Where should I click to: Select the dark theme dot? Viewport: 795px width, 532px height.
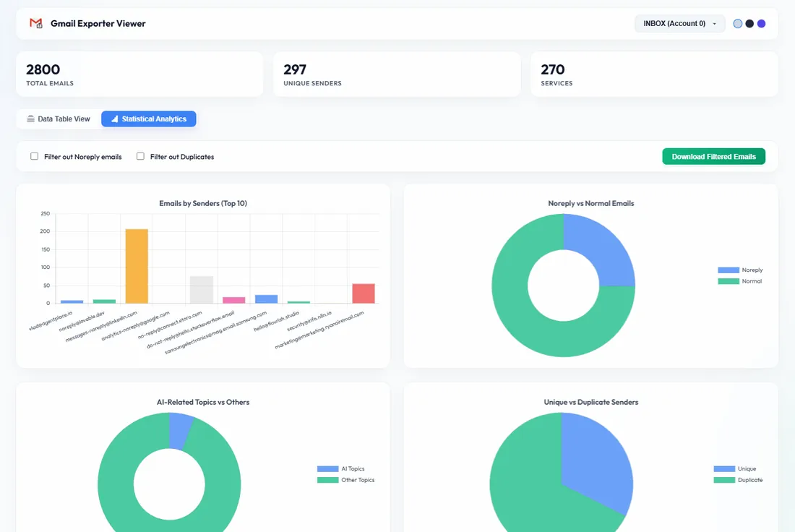pos(749,23)
